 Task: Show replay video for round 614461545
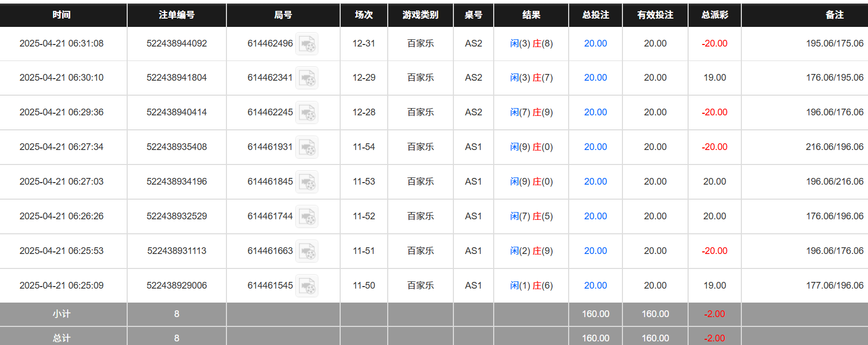point(307,286)
